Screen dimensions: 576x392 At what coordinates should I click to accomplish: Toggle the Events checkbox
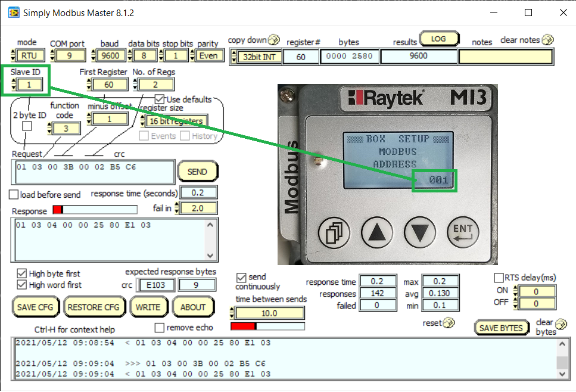pos(144,136)
